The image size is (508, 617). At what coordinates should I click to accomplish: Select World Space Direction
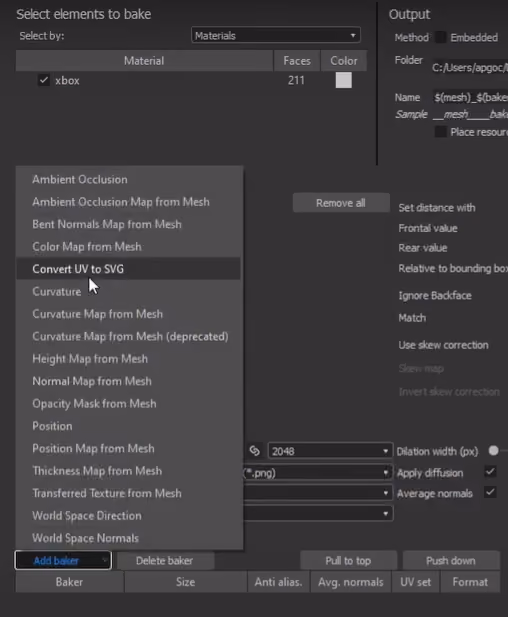click(128, 515)
